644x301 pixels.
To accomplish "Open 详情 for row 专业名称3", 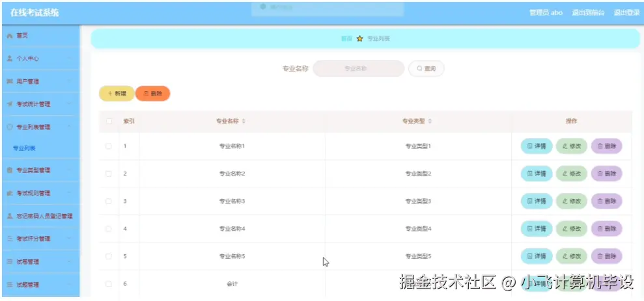I will pyautogui.click(x=537, y=201).
